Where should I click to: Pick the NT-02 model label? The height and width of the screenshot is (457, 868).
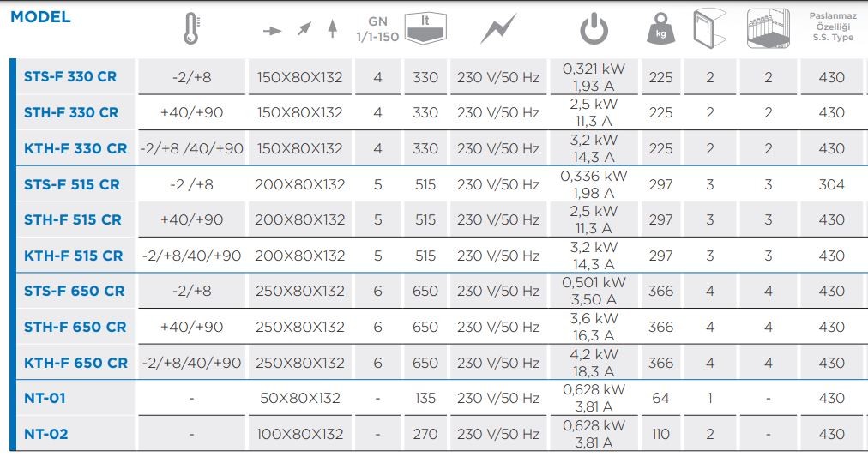[45, 434]
